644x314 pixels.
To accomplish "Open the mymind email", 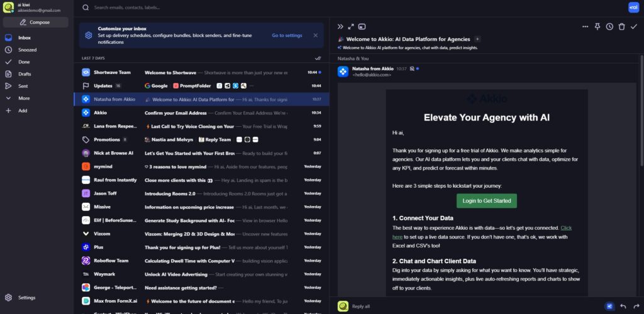I will point(201,166).
